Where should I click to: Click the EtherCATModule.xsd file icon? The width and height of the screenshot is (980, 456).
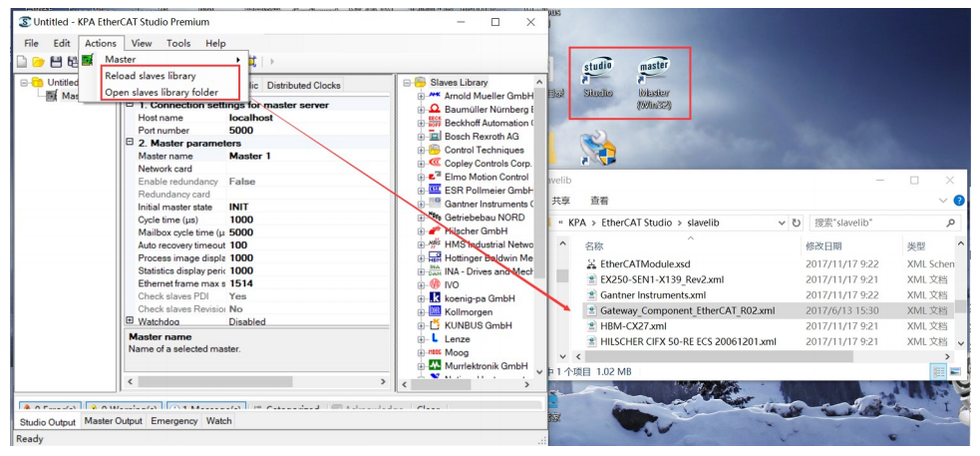(x=591, y=264)
